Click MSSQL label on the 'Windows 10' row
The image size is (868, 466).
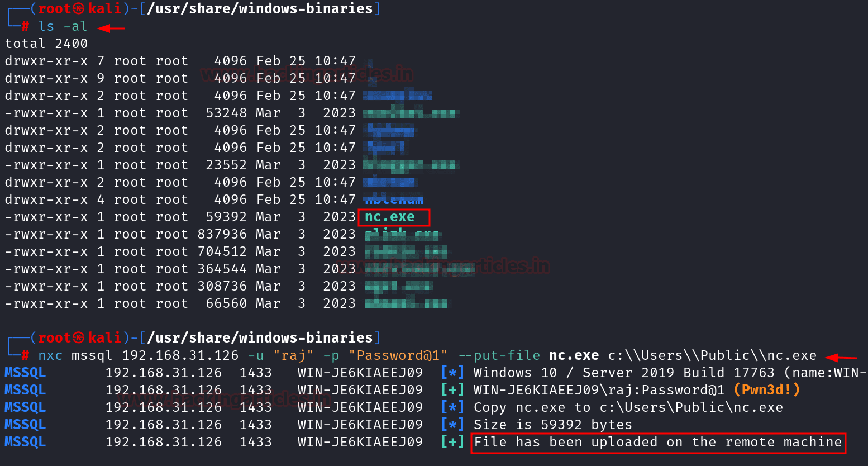[25, 373]
